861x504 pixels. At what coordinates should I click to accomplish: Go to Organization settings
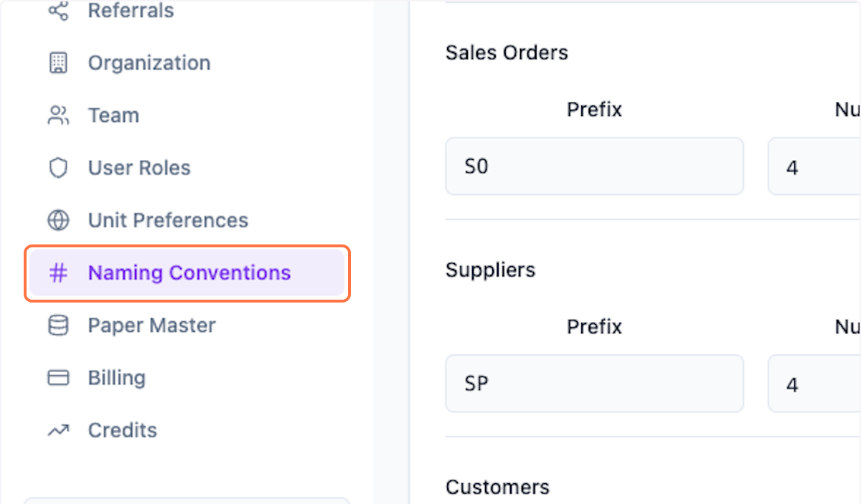click(149, 63)
